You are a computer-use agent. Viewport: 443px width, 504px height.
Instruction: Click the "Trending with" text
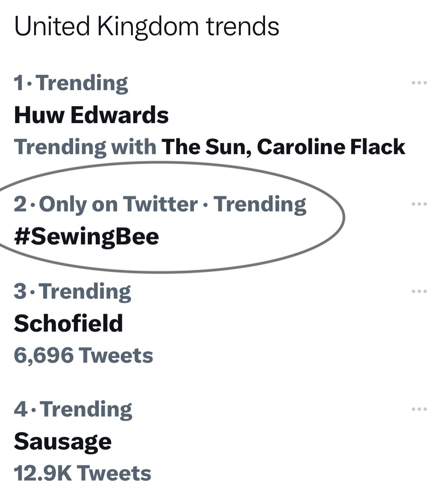click(x=85, y=147)
